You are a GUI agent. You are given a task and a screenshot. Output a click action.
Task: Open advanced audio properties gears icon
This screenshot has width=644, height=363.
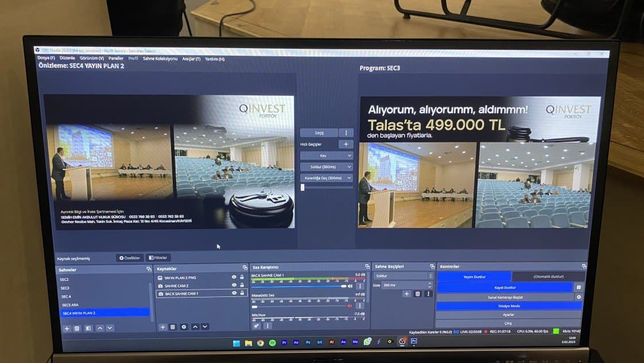click(257, 326)
